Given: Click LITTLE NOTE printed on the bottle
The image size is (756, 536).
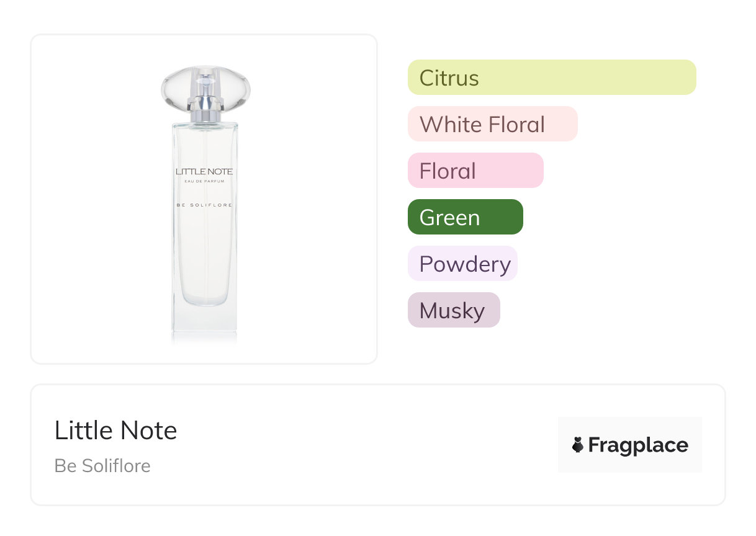Looking at the screenshot, I should point(204,171).
